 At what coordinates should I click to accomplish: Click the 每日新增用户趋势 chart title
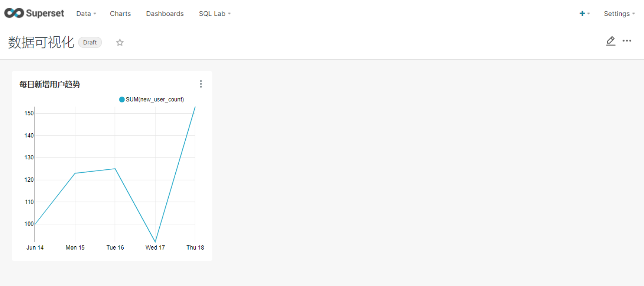coord(50,84)
